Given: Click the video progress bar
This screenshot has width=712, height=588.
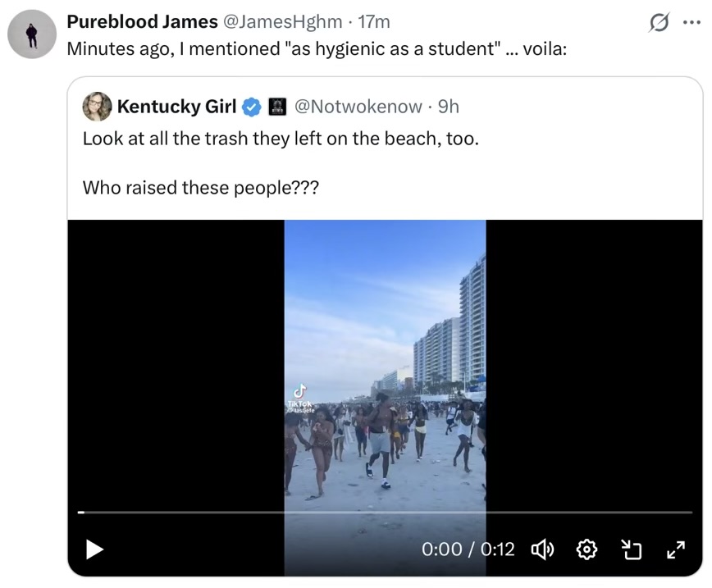Looking at the screenshot, I should pyautogui.click(x=385, y=513).
